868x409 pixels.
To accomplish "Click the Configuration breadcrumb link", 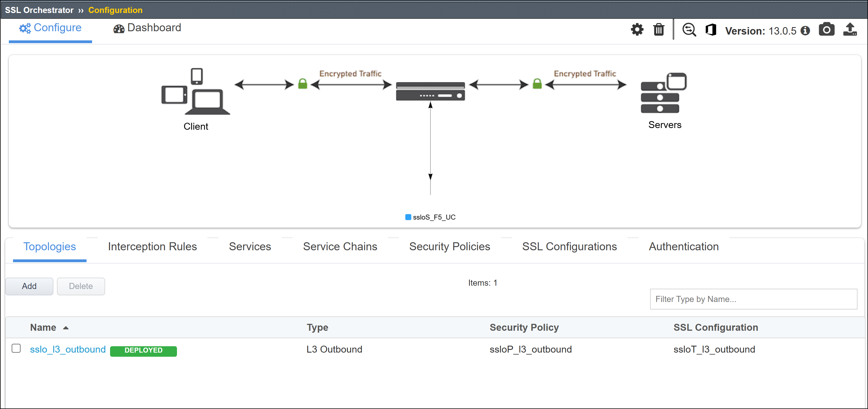I will (x=115, y=10).
